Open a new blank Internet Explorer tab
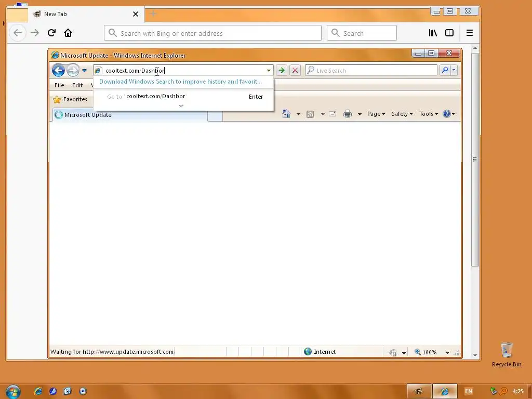The width and height of the screenshot is (532, 399). (x=215, y=115)
